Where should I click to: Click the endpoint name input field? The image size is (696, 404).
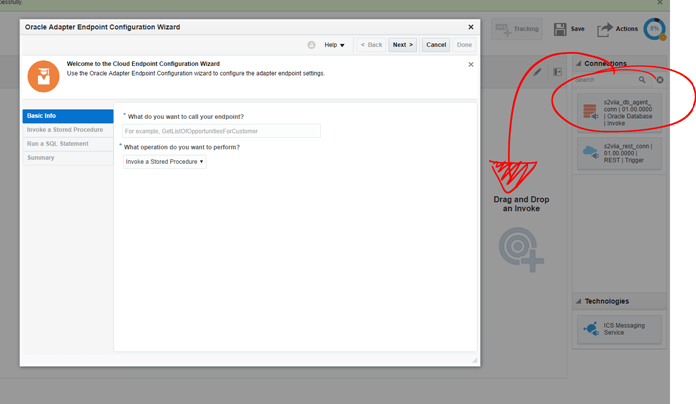click(x=221, y=131)
